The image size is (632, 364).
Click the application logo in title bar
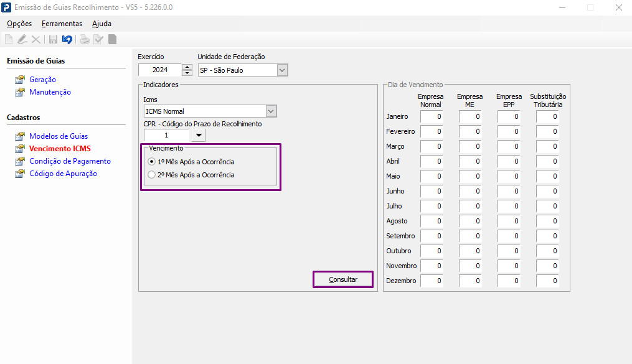(x=6, y=7)
